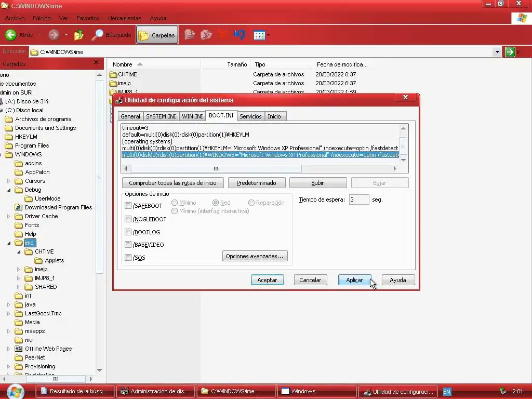Collapse the ime folder tree node
This screenshot has height=399, width=532.
[x=9, y=243]
